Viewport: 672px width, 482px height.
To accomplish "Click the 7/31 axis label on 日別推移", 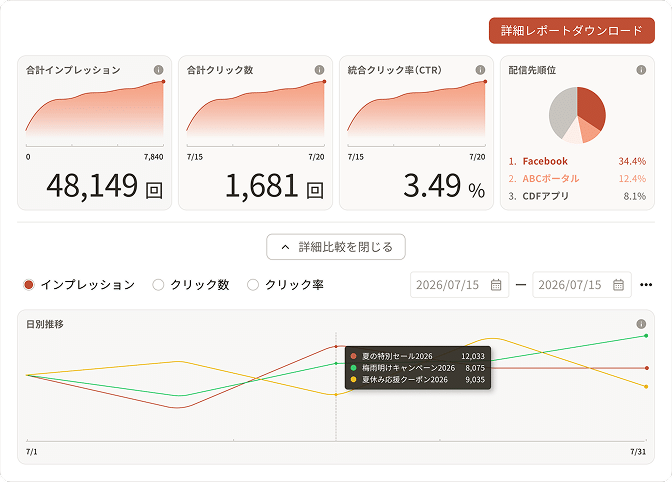I will 638,452.
